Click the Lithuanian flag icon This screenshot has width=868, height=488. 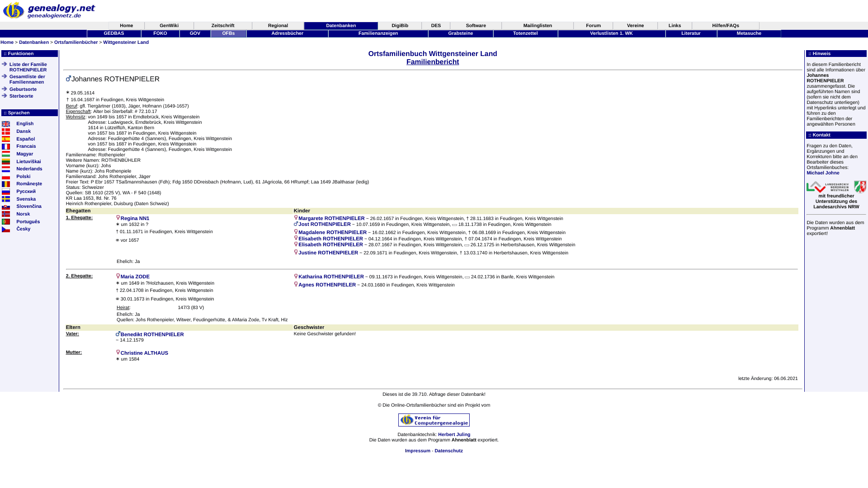pyautogui.click(x=6, y=161)
